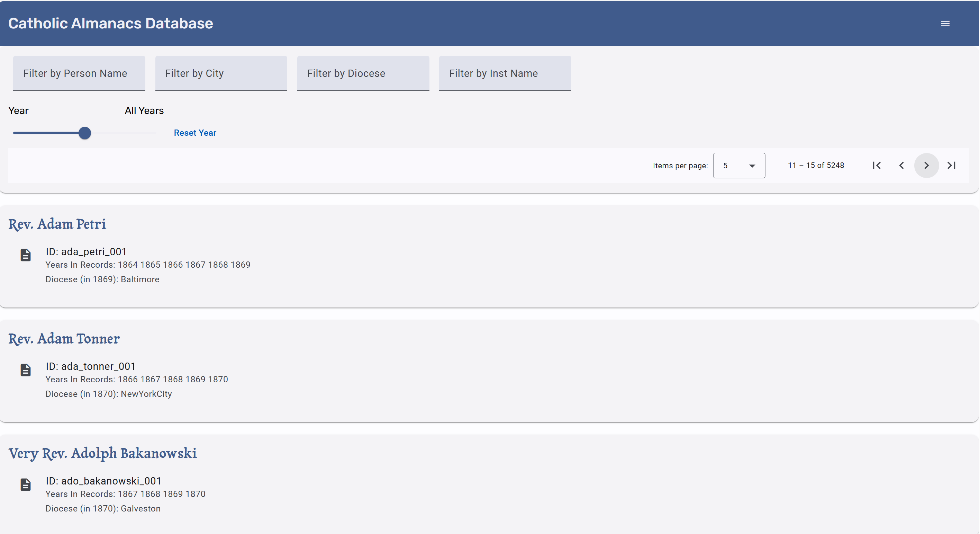The height and width of the screenshot is (534, 980).
Task: Click the document icon for Adam Petri
Action: (x=26, y=255)
